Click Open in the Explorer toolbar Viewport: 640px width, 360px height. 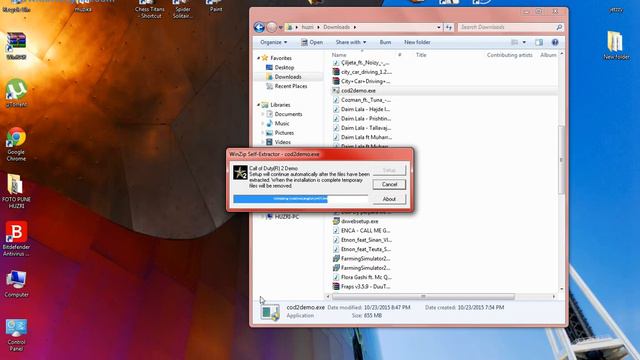(x=312, y=42)
